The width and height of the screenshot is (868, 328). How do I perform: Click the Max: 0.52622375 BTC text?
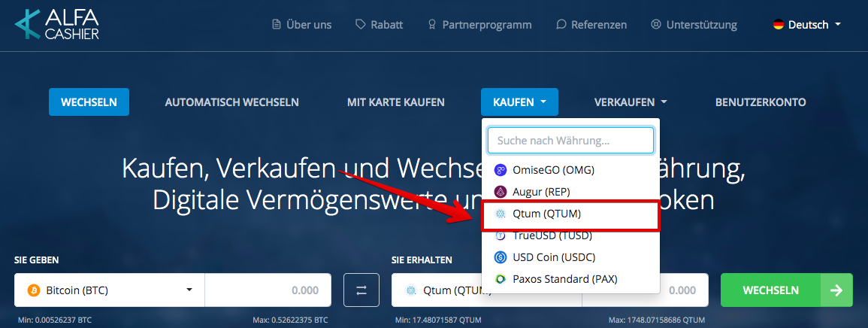289,320
